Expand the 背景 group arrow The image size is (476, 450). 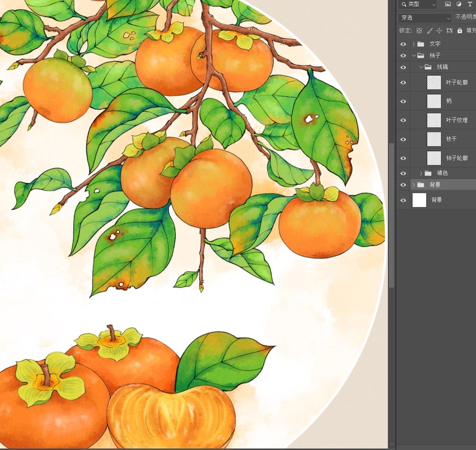pyautogui.click(x=414, y=185)
